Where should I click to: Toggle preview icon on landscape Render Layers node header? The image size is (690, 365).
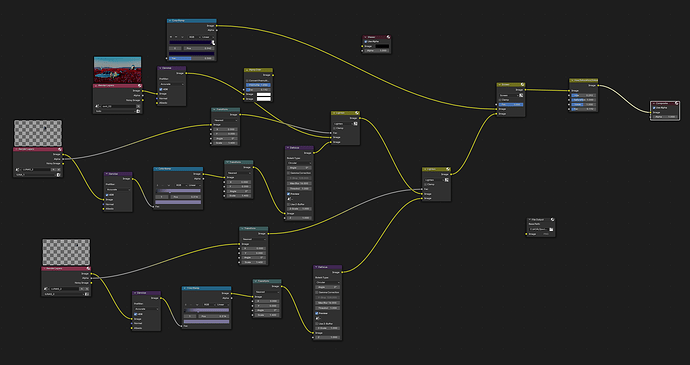pyautogui.click(x=139, y=85)
